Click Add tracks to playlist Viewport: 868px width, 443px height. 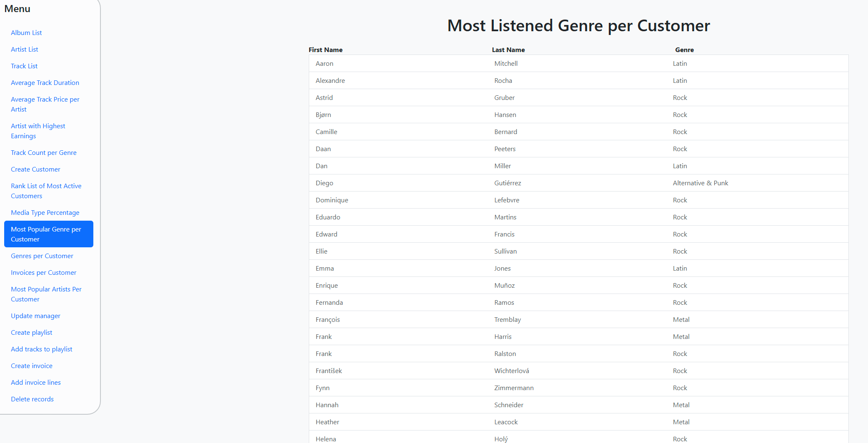(x=42, y=349)
